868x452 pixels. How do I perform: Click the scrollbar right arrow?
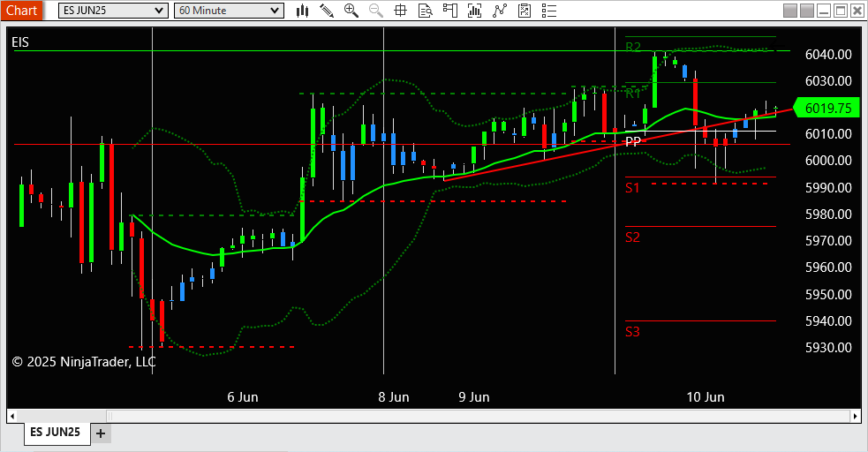(x=856, y=416)
